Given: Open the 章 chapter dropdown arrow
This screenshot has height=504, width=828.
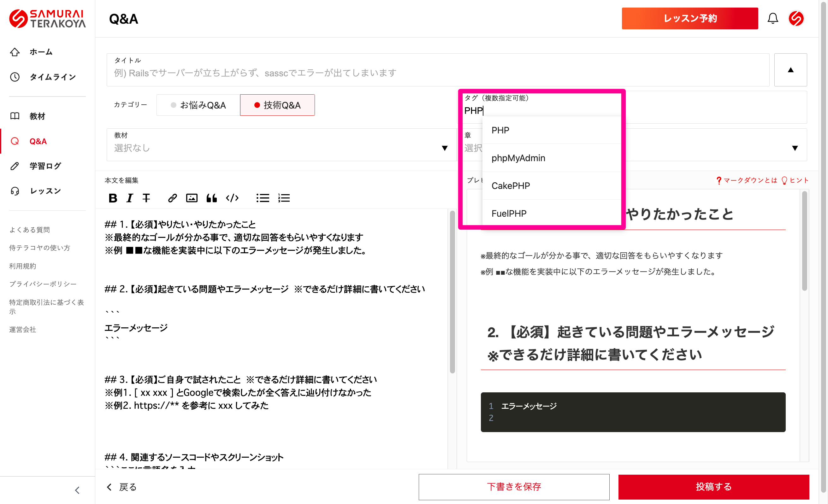Looking at the screenshot, I should point(795,148).
